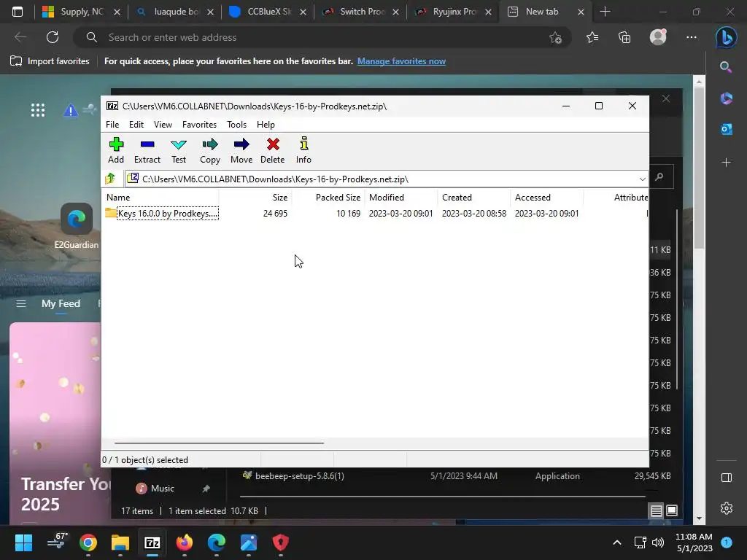Add a new app to Edge sidebar
Image resolution: width=747 pixels, height=560 pixels.
click(x=726, y=163)
